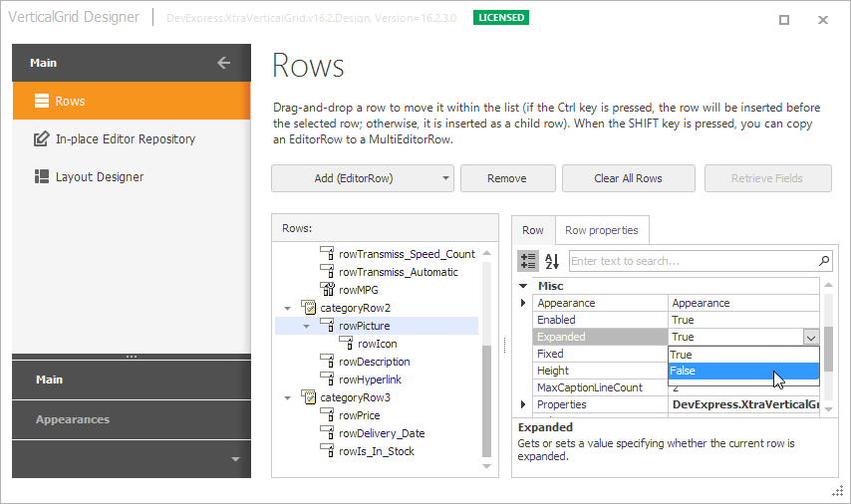The height and width of the screenshot is (504, 851).
Task: Click the Categorized view icon in property grid
Action: point(529,261)
